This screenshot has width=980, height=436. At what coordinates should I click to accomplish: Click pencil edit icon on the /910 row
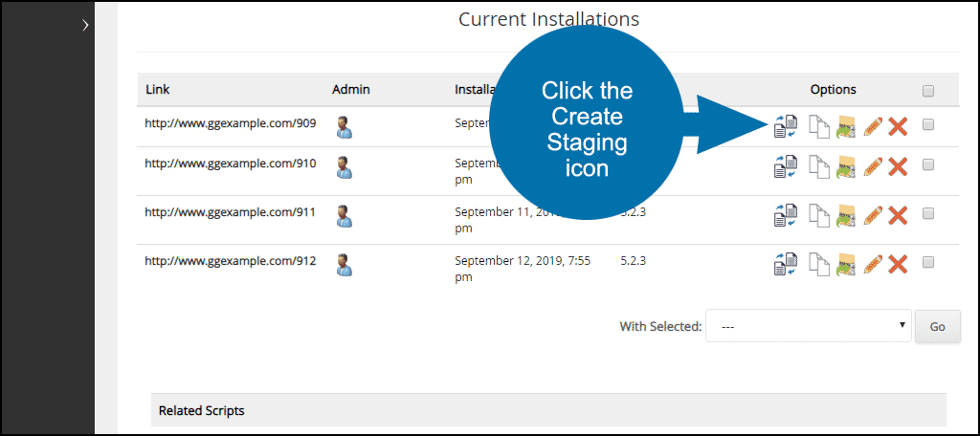coord(873,166)
